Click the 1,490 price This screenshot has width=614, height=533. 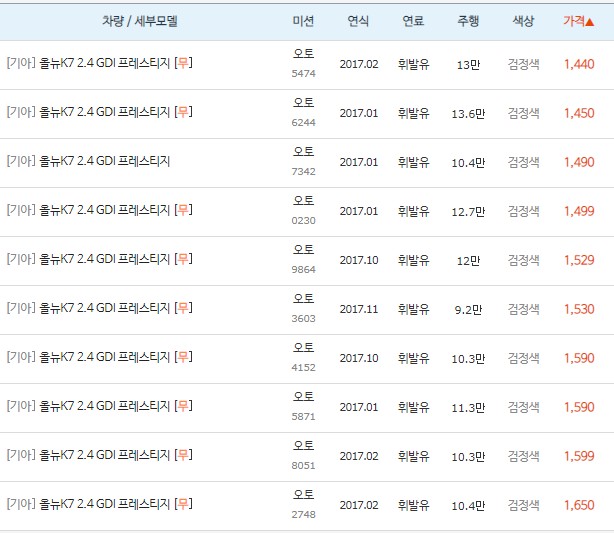point(579,162)
